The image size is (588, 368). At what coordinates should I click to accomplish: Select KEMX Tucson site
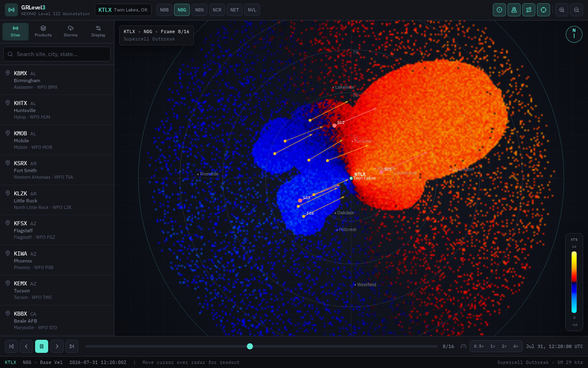tap(57, 290)
